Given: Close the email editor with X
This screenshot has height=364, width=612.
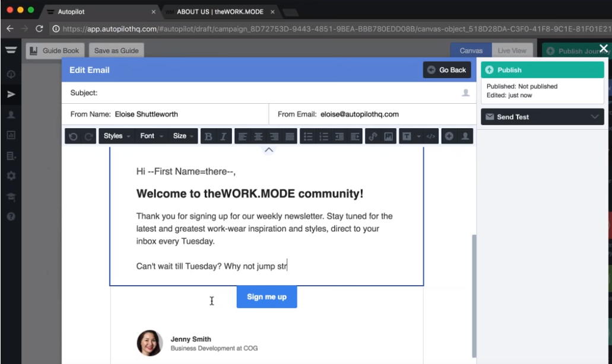Looking at the screenshot, I should click(604, 49).
